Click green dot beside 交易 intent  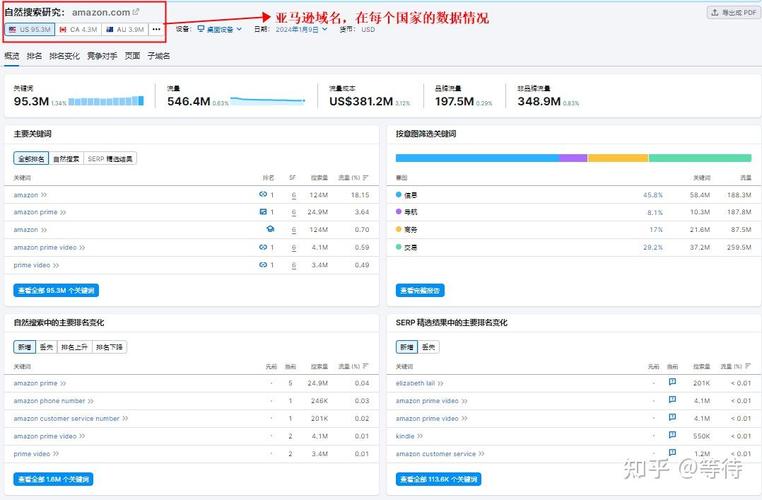tap(398, 247)
